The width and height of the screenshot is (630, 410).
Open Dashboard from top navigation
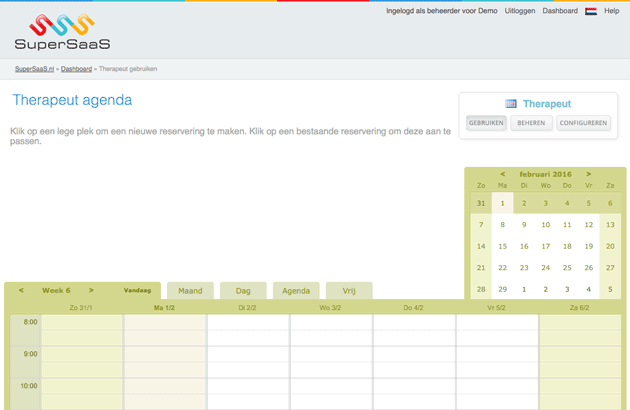[x=560, y=11]
